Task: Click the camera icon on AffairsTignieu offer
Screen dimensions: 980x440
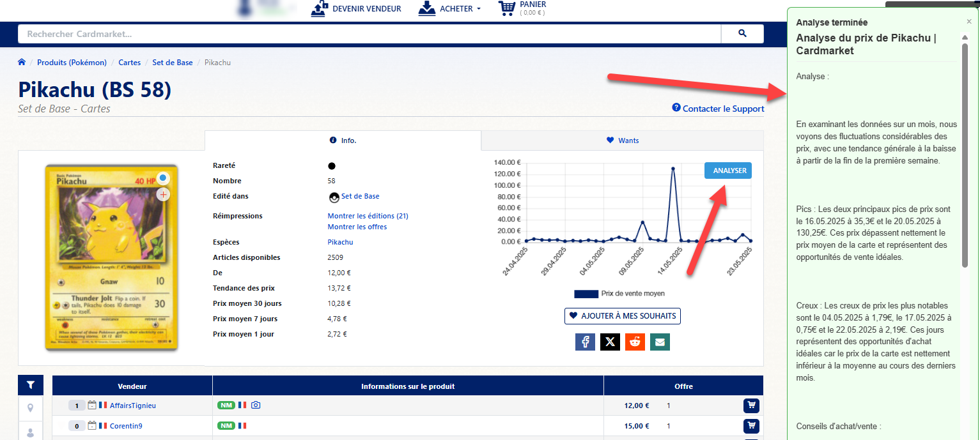Action: (256, 406)
